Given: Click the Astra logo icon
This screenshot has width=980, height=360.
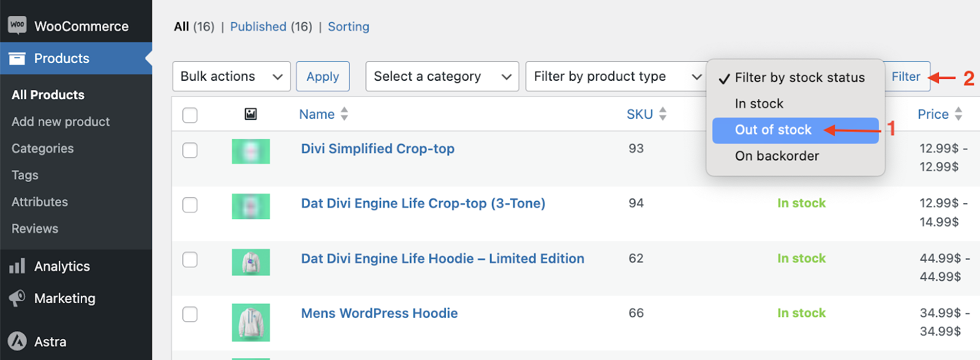Looking at the screenshot, I should [17, 341].
